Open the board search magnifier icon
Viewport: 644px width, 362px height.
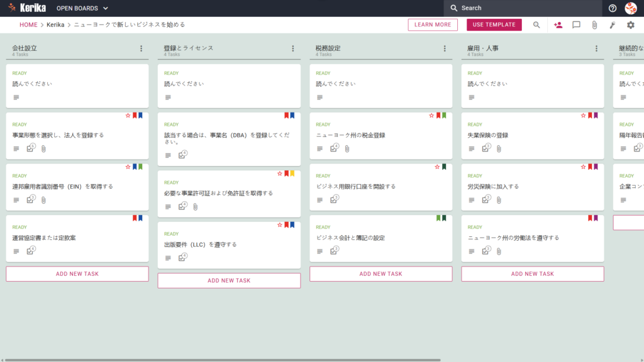pos(536,25)
